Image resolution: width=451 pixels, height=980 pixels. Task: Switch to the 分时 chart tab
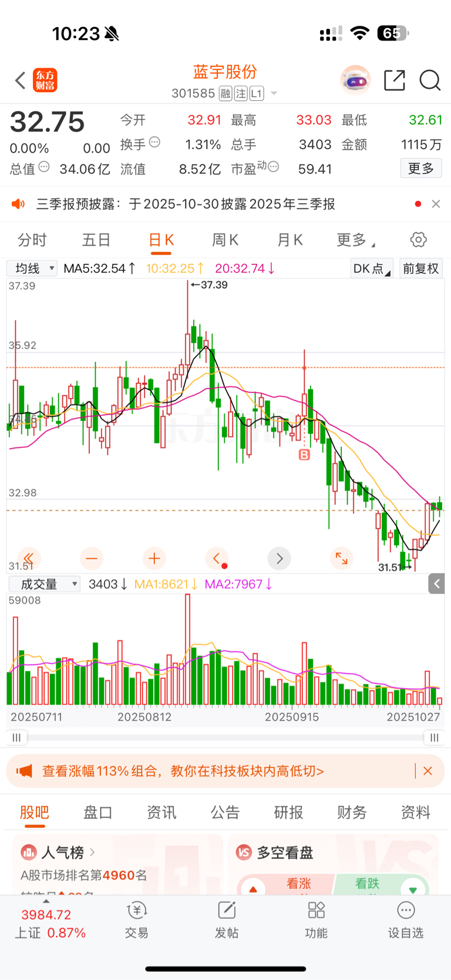point(32,240)
